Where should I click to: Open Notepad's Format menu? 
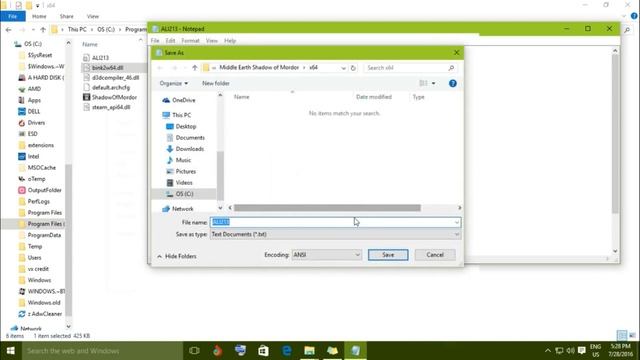click(x=190, y=41)
